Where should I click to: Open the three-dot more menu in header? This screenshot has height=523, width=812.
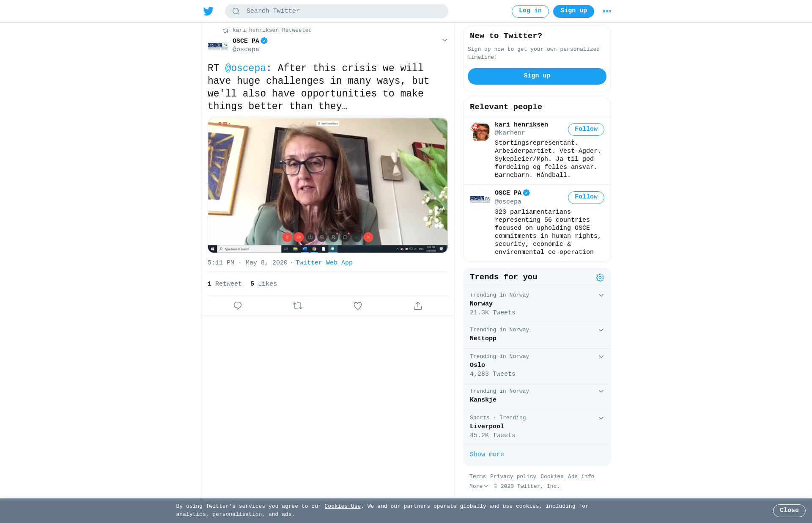point(607,11)
